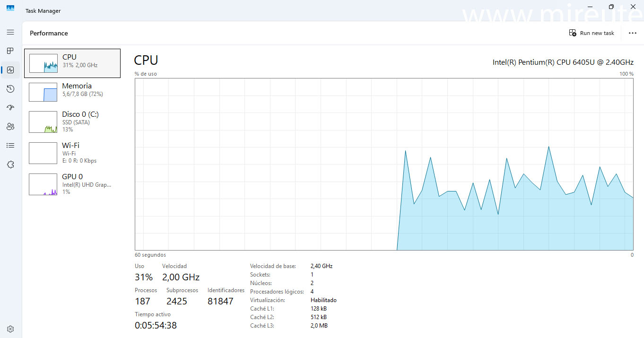Click the Disco 0 mini graph thumbnail
This screenshot has width=644, height=338.
(43, 123)
